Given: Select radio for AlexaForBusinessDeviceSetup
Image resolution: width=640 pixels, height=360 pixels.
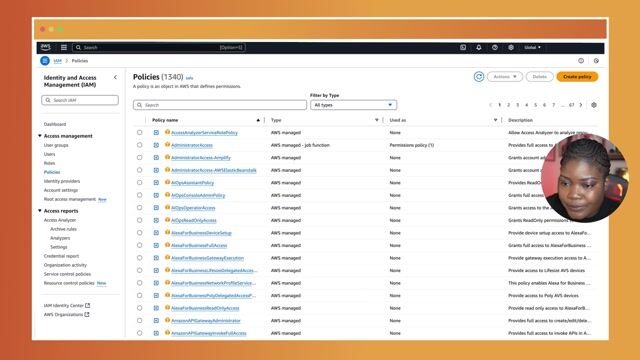Looking at the screenshot, I should point(140,233).
